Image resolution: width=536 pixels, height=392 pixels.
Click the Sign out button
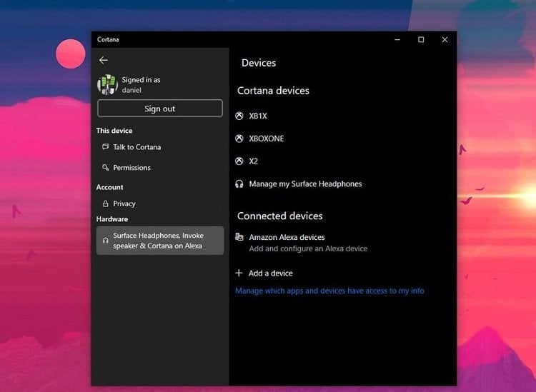pyautogui.click(x=160, y=109)
